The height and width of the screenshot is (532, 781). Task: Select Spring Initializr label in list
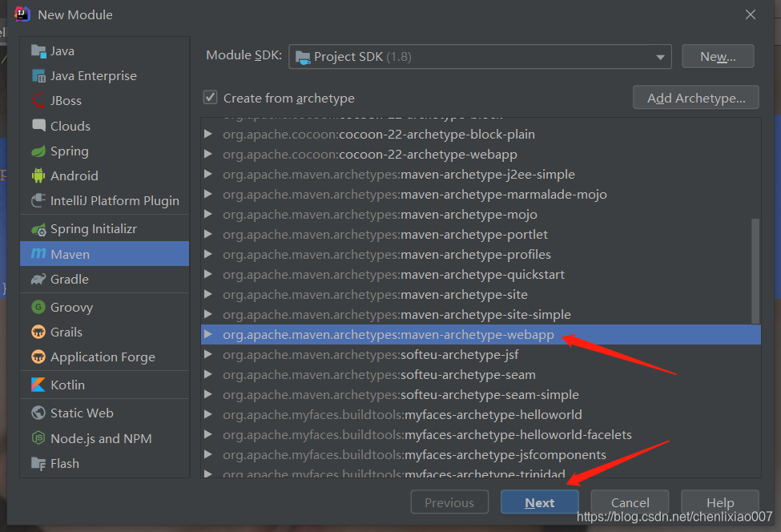point(93,229)
